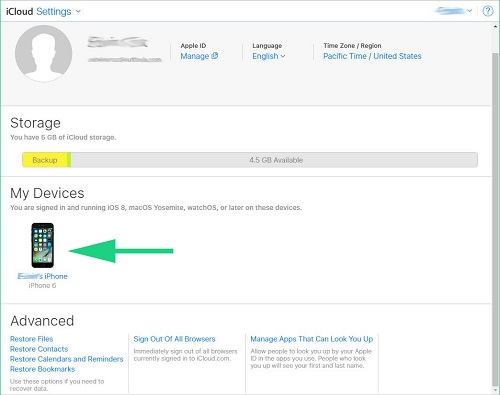This screenshot has width=500, height=395.
Task: Click Manage Apps That Can Look You Up
Action: (312, 339)
